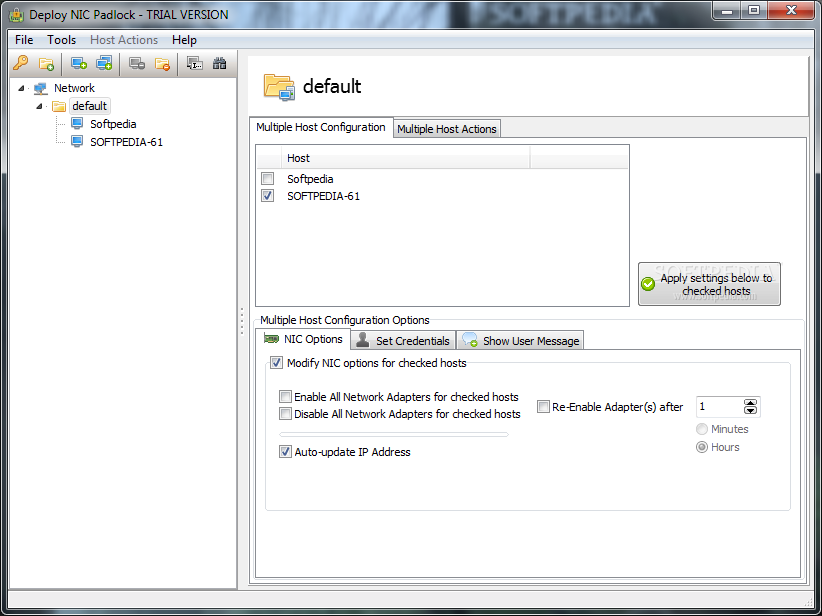Click the resize grip in status bar corner
The width and height of the screenshot is (822, 616).
point(808,601)
